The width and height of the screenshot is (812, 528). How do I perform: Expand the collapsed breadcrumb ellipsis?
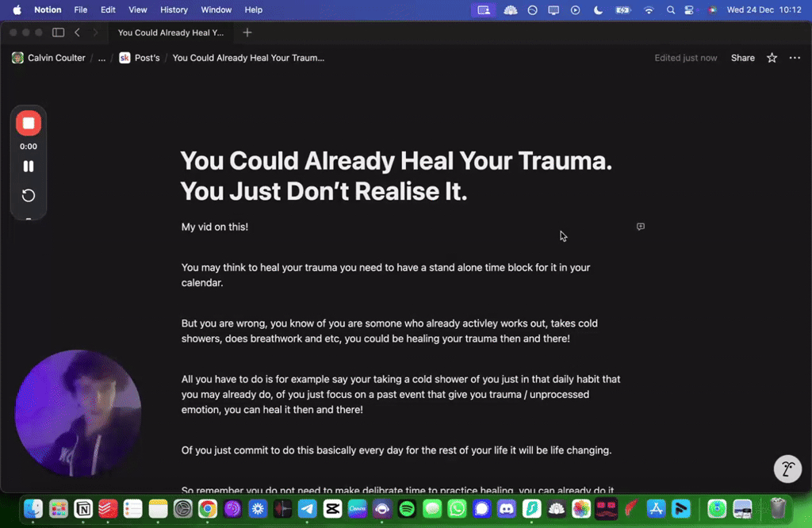click(101, 57)
